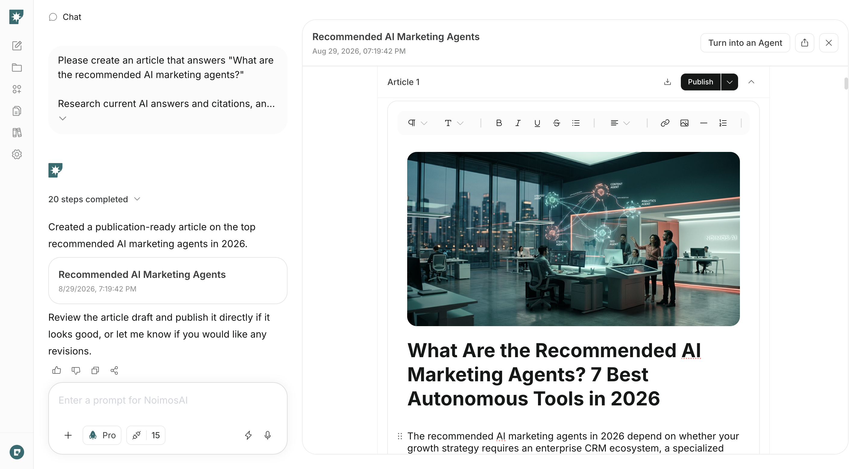Open settings gear in sidebar

[x=17, y=154]
